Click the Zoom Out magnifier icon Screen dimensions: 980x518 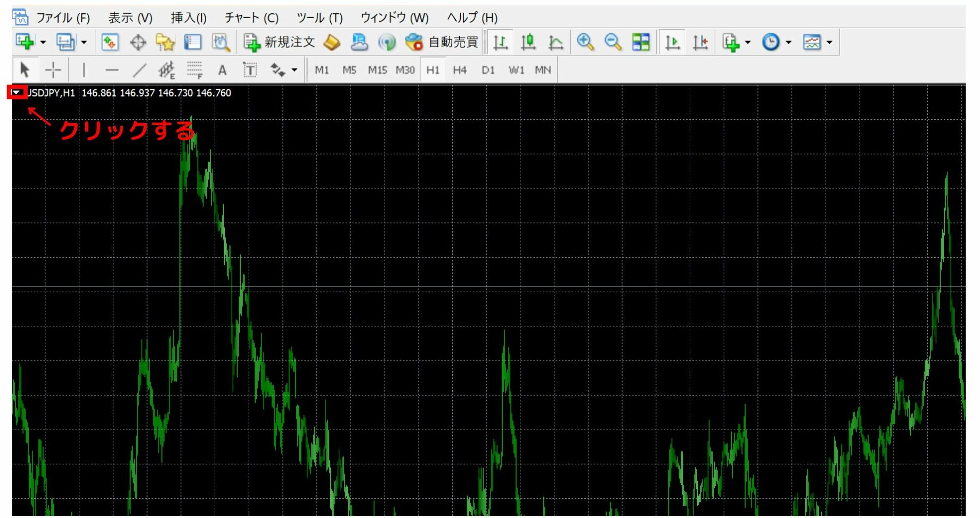pos(613,42)
